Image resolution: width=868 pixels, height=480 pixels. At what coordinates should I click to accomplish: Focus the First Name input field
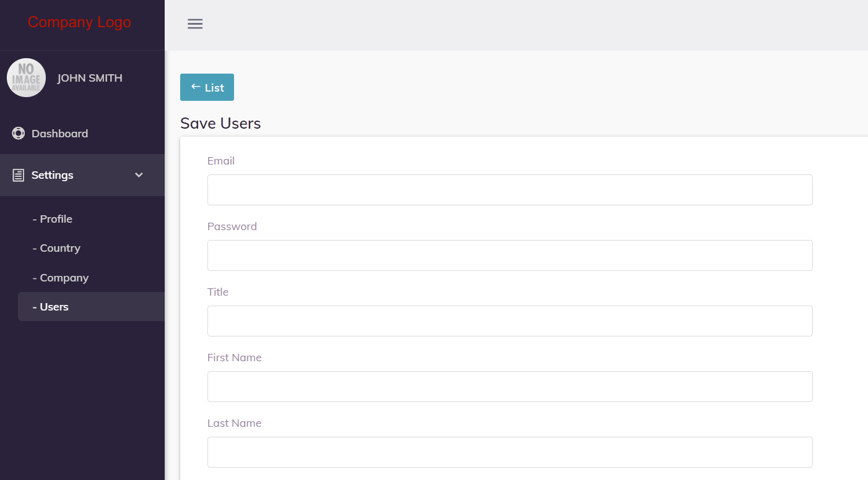509,387
